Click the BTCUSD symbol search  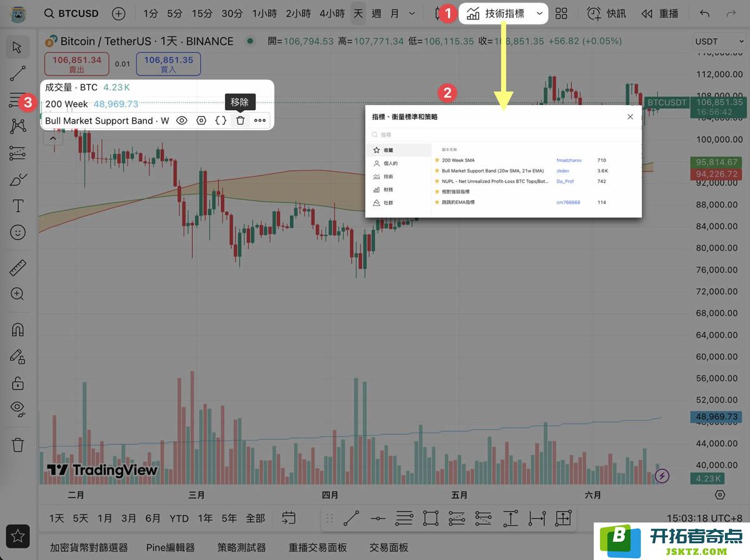pyautogui.click(x=71, y=13)
